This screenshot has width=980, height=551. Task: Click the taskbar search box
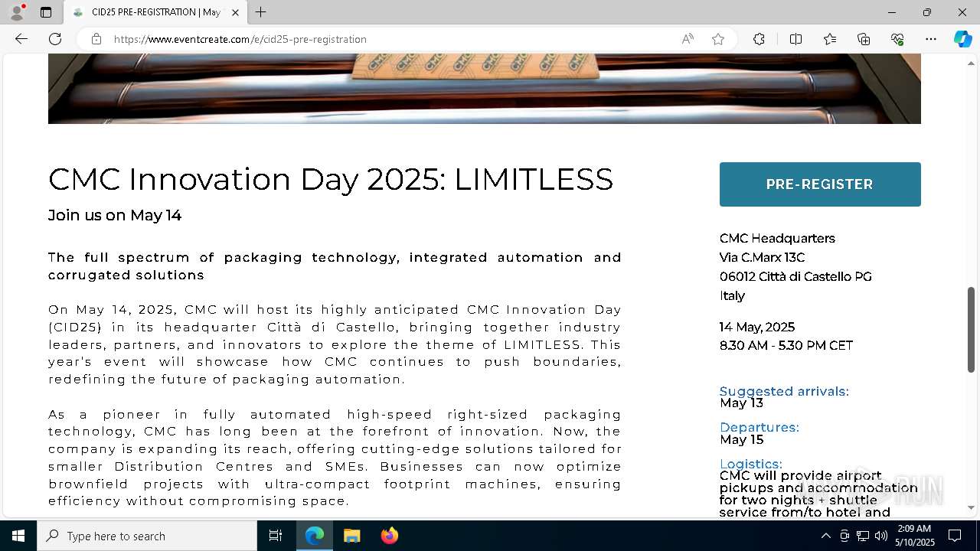click(x=147, y=536)
